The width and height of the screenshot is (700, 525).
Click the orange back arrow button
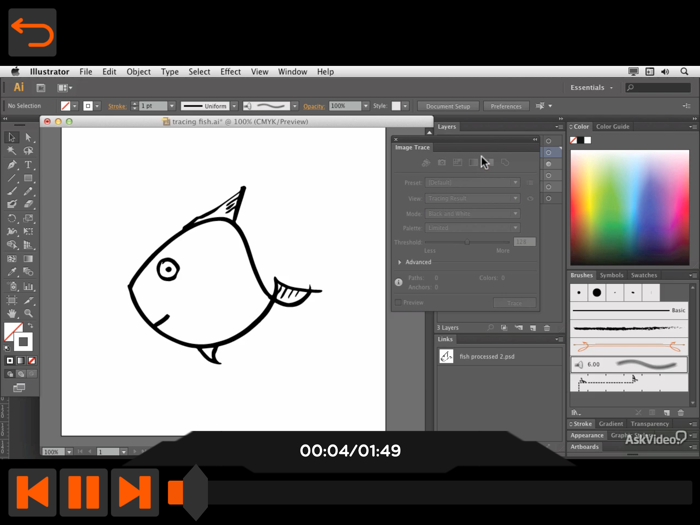(32, 32)
